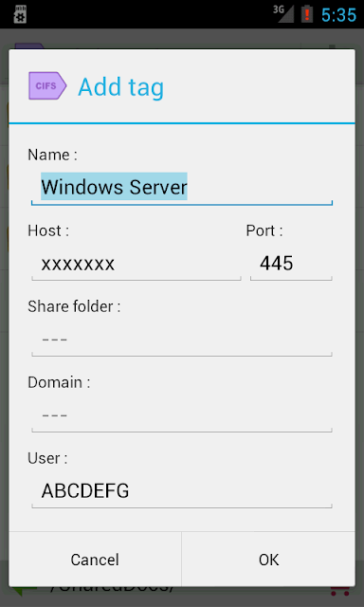Screen dimensions: 364x607
Task: Focus the Share folder input field
Action: tap(182, 340)
